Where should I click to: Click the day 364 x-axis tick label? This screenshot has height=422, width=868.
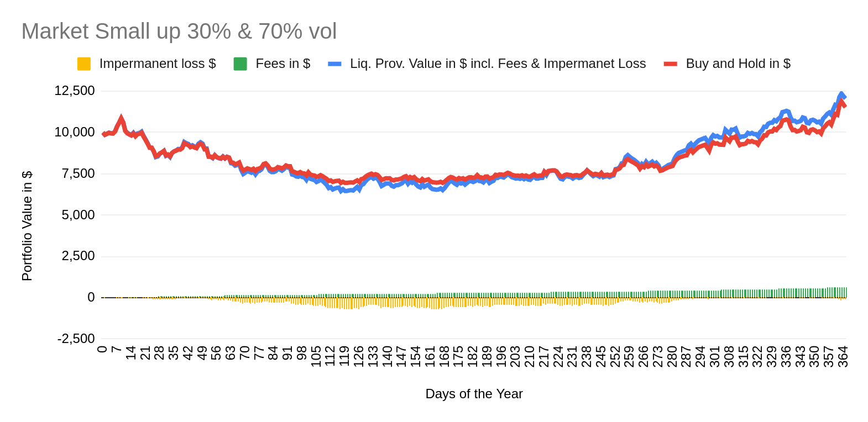(843, 356)
